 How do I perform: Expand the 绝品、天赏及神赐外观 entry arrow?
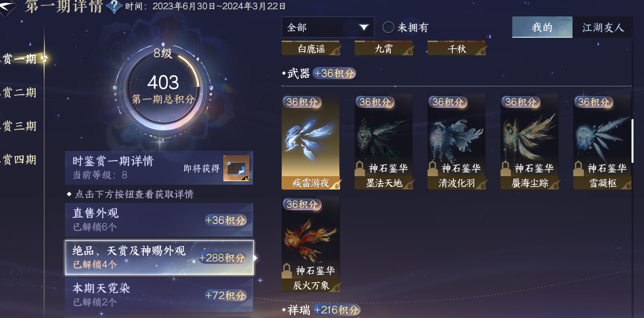point(255,258)
